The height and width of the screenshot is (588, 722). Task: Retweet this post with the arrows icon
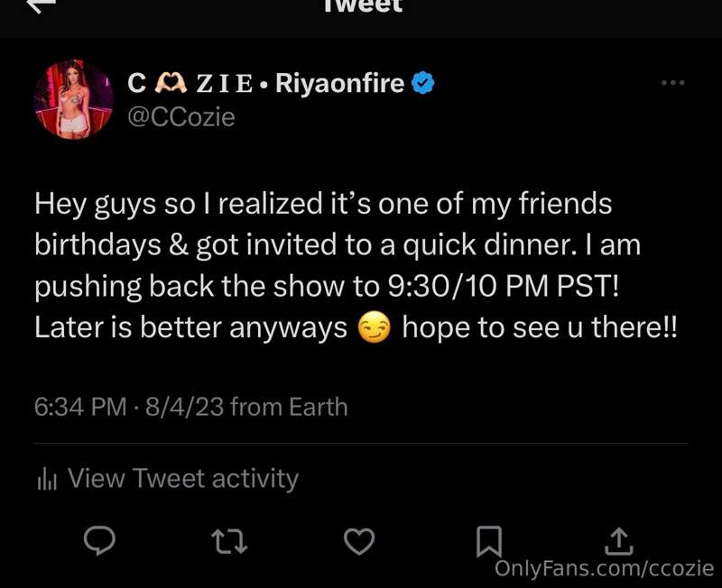point(229,541)
